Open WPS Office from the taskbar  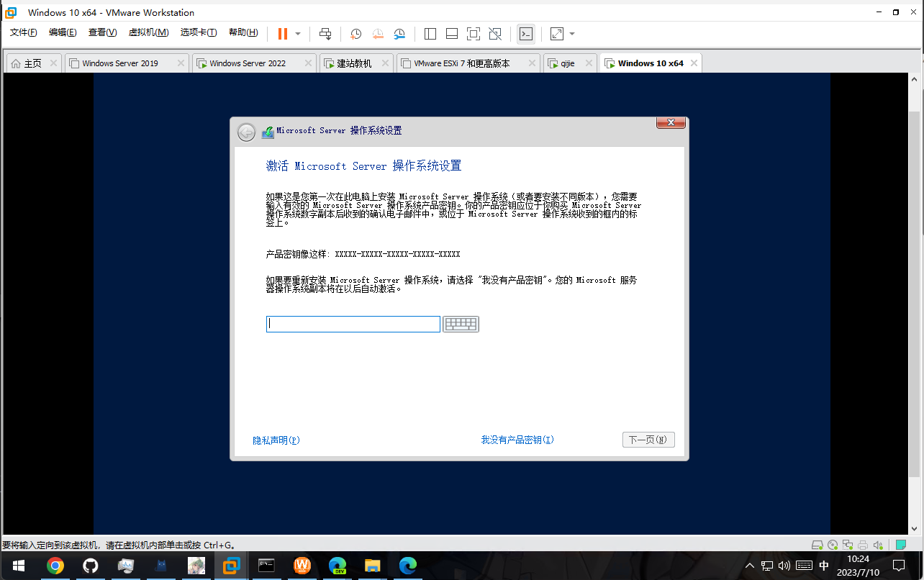pos(302,566)
